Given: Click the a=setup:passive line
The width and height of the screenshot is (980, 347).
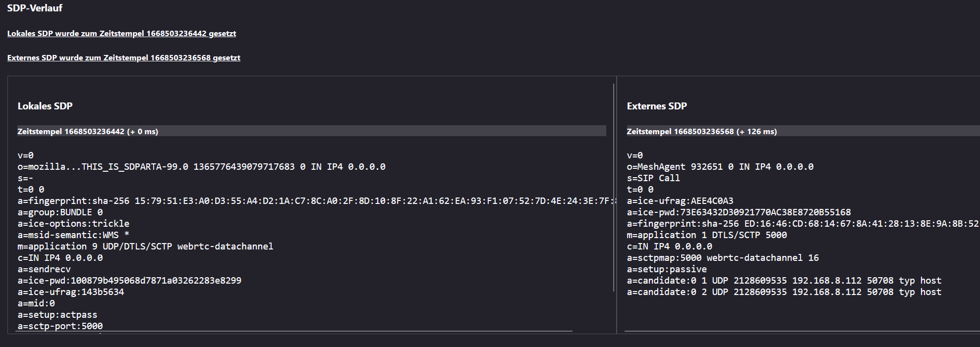Looking at the screenshot, I should point(667,269).
